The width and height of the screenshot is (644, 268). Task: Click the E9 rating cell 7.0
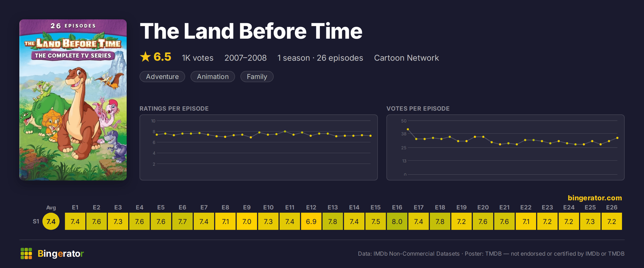(247, 221)
